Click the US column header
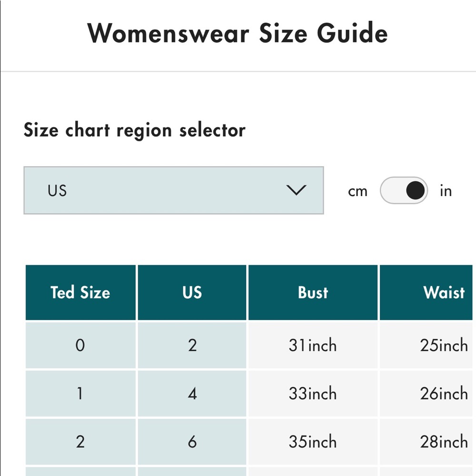The image size is (476, 476). tap(192, 292)
